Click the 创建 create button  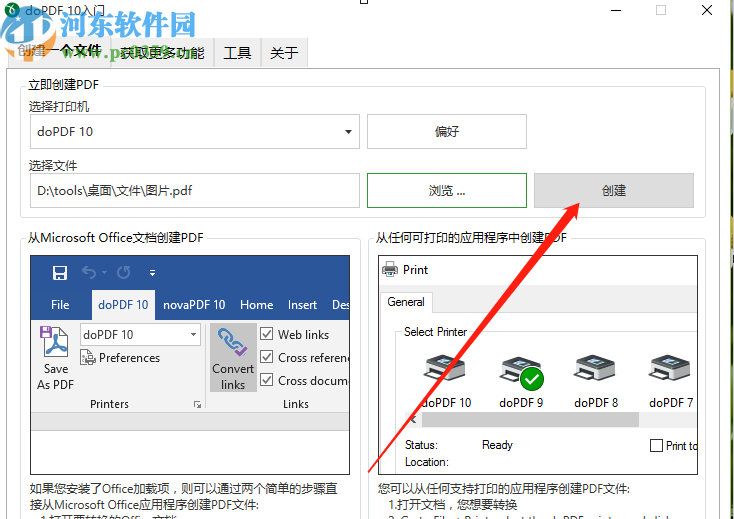point(614,190)
